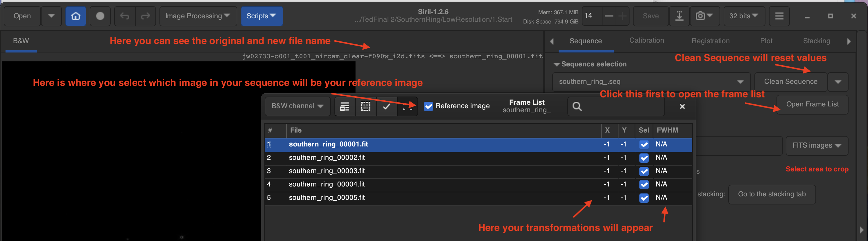Click the download/save-as icon
Viewport: 868px width, 241px height.
coord(679,16)
